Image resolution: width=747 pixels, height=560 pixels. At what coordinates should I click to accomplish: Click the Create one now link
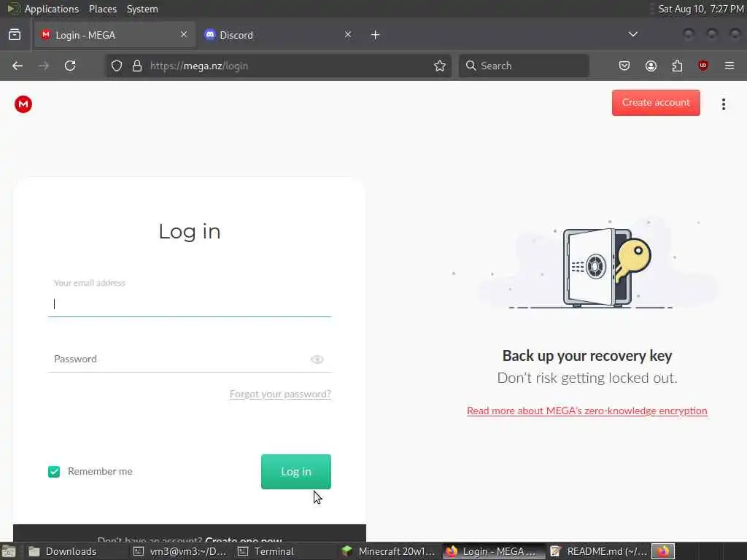[244, 540]
